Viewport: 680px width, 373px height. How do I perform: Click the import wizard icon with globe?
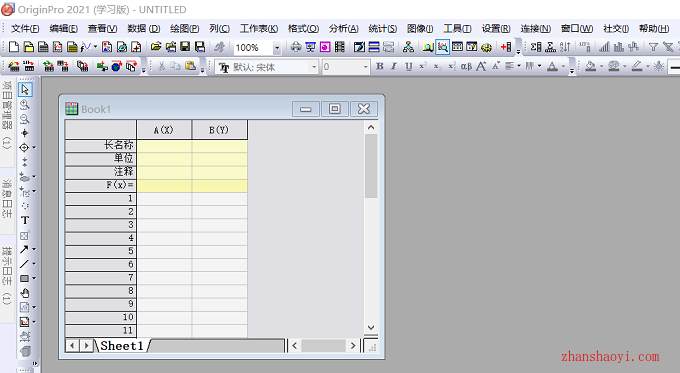pos(116,66)
